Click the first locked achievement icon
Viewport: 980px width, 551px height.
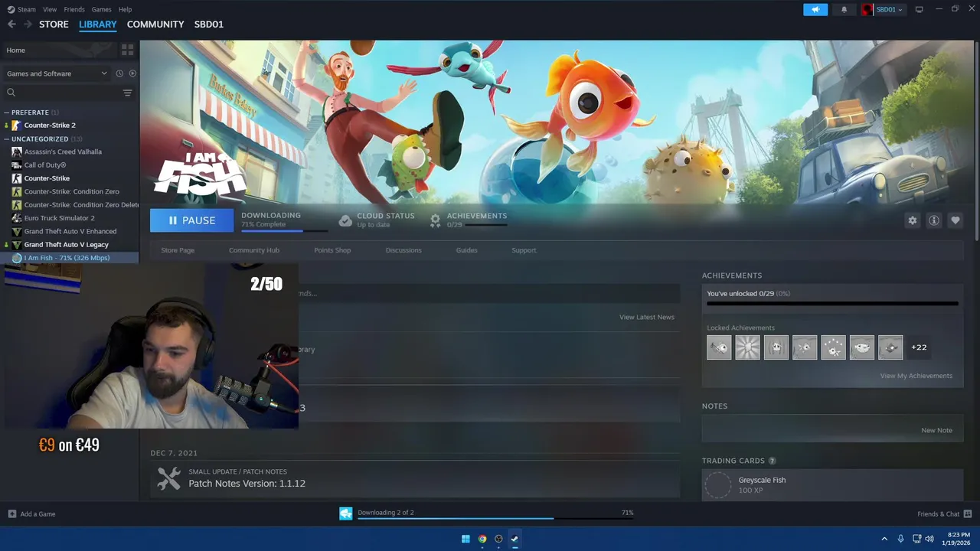719,347
